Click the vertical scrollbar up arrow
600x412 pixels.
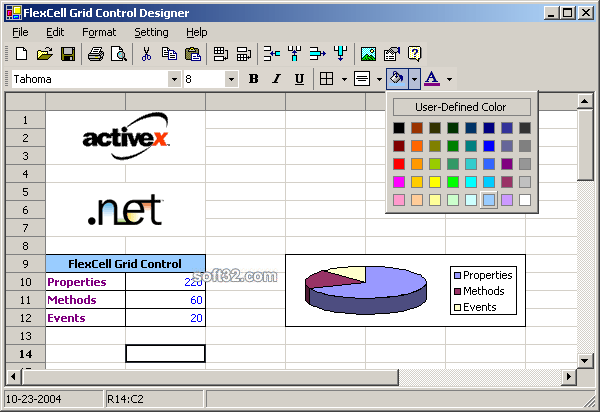[x=584, y=101]
